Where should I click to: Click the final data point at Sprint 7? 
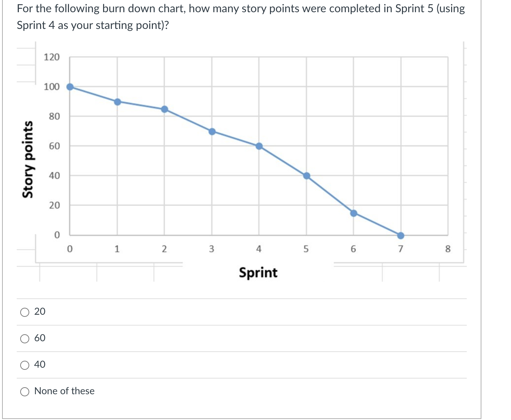401,235
